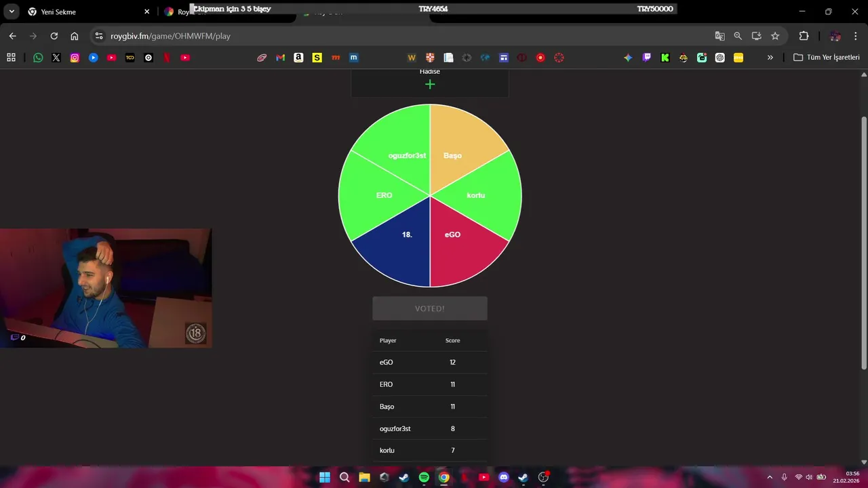Screen dimensions: 868x488
Task: Expand the hidden bookmarks overflow chevron
Action: tap(770, 58)
